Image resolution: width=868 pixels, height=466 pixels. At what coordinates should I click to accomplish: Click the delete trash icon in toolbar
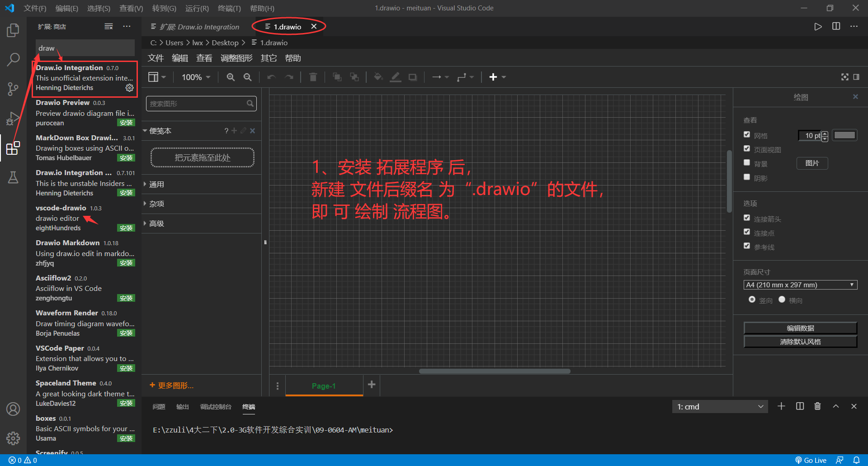click(x=313, y=77)
